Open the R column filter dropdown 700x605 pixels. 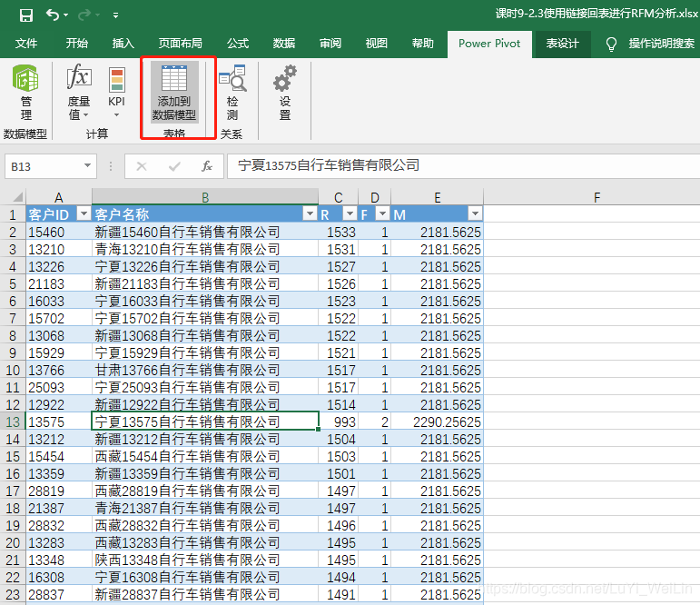point(350,214)
